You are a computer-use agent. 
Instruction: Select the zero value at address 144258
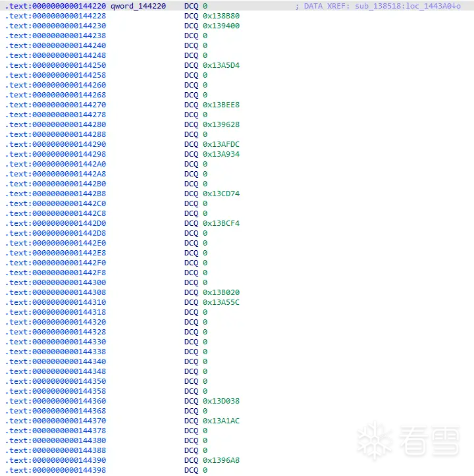click(x=205, y=75)
